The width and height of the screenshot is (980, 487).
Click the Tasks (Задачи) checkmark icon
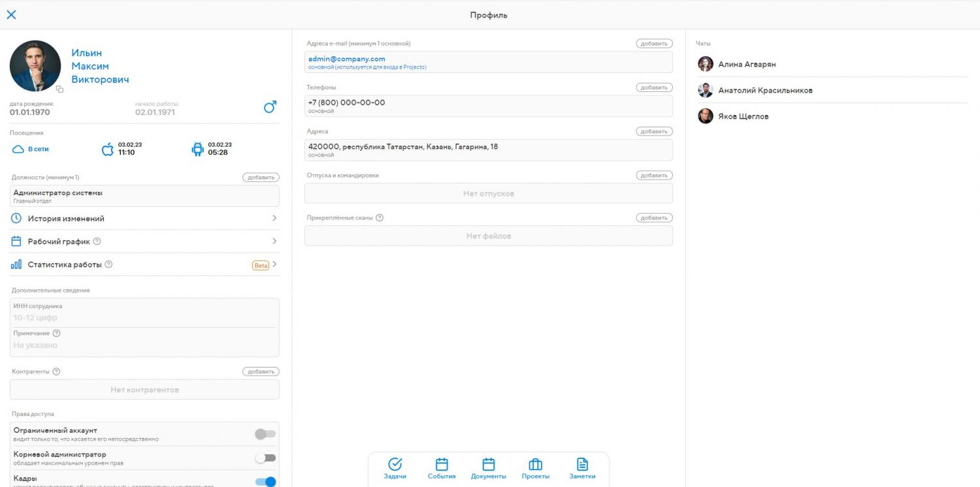395,465
